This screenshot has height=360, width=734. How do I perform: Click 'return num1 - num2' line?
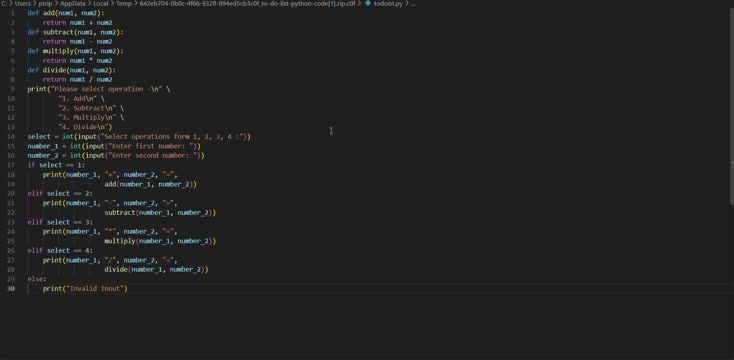77,42
